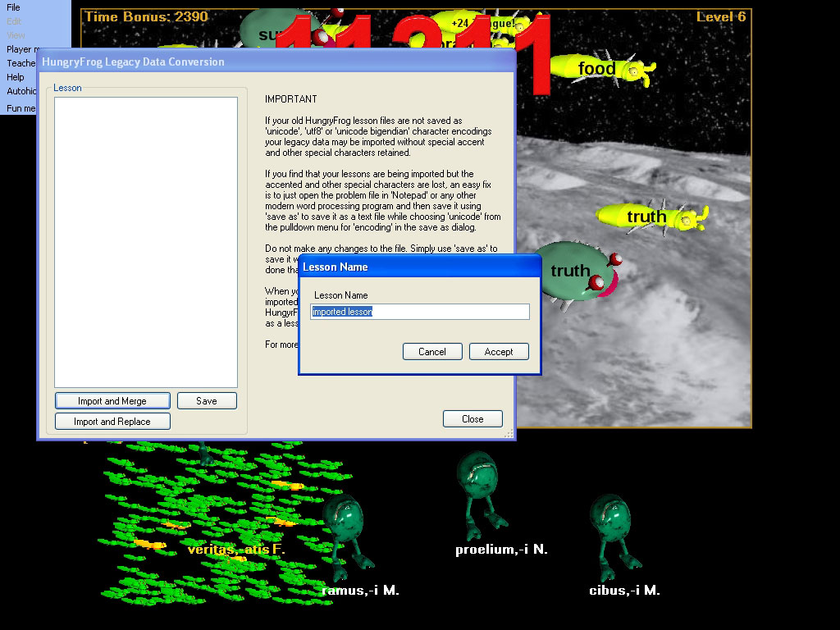Open the Help menu
This screenshot has height=630, width=840.
[16, 77]
